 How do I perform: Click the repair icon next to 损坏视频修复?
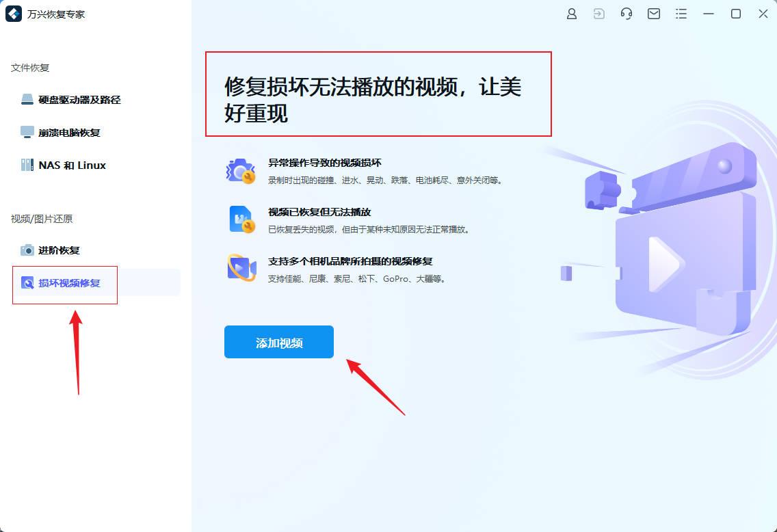click(27, 284)
